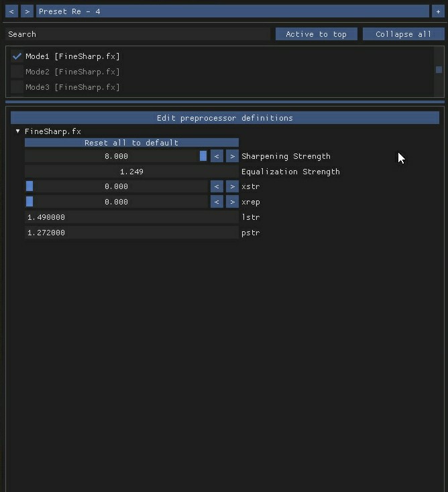Click Active to top button
448x492 pixels.
(x=317, y=34)
